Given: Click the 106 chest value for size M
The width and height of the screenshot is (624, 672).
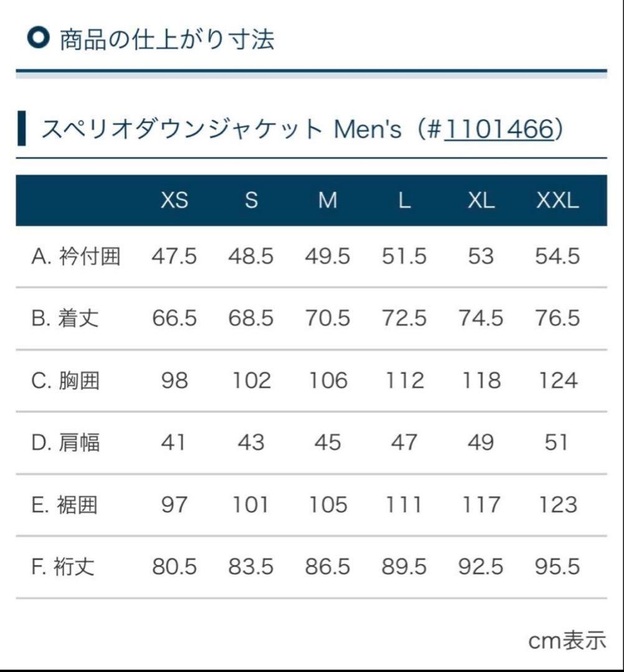Looking at the screenshot, I should tap(327, 381).
